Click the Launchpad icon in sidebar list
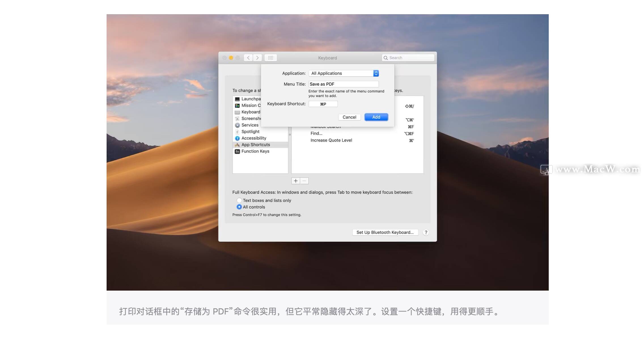 tap(237, 99)
